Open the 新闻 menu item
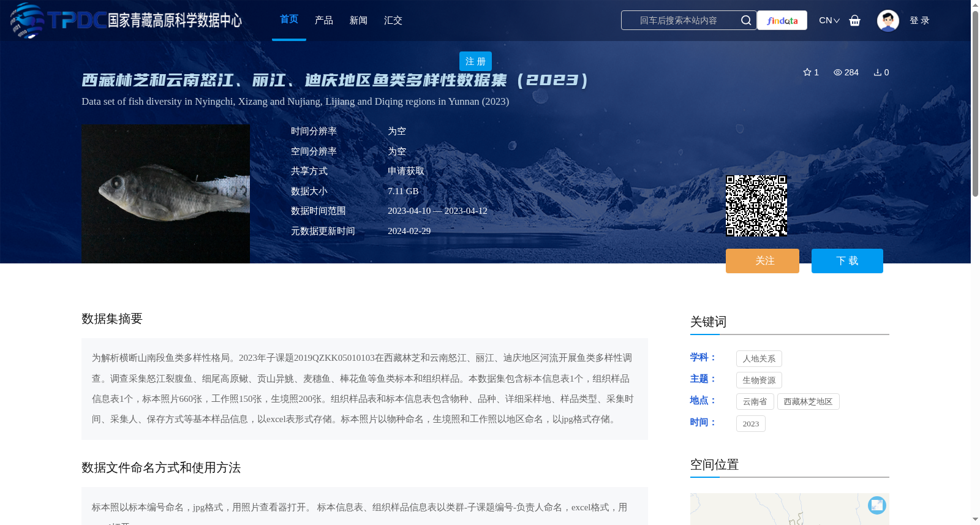This screenshot has height=525, width=980. click(358, 20)
